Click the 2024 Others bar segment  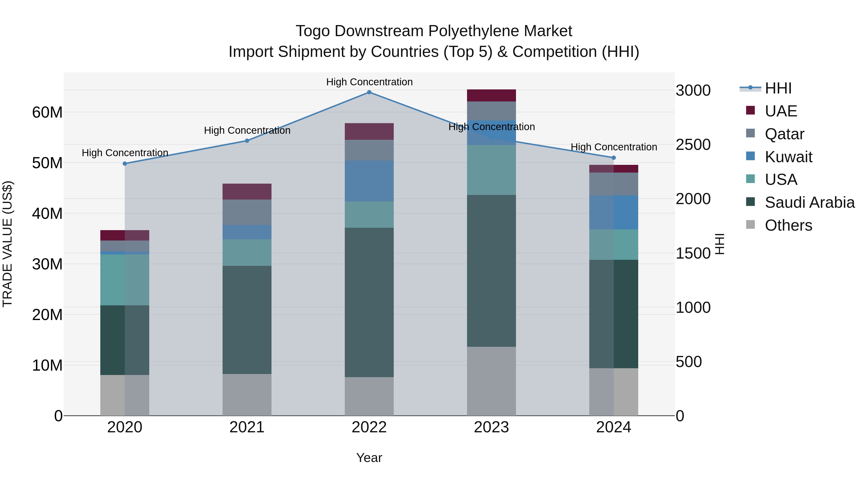point(614,392)
